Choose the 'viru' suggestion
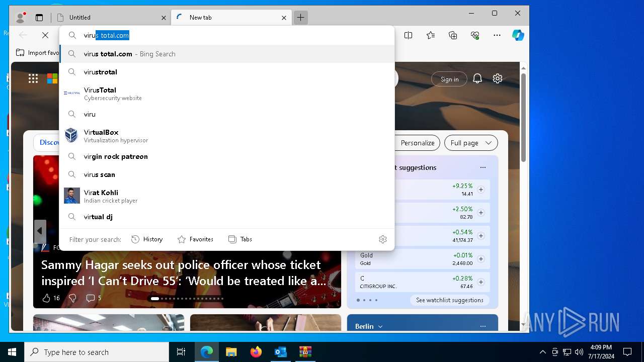 [x=227, y=114]
